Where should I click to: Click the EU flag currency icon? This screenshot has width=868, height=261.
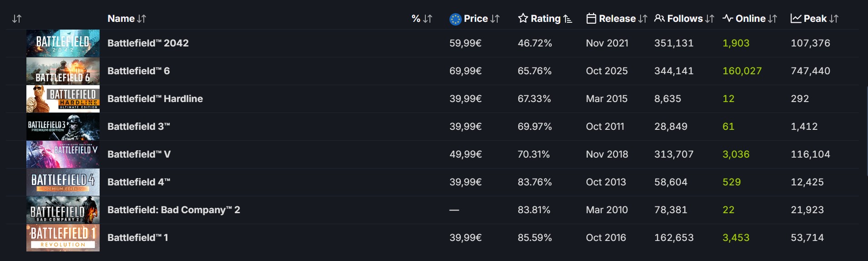pyautogui.click(x=455, y=19)
